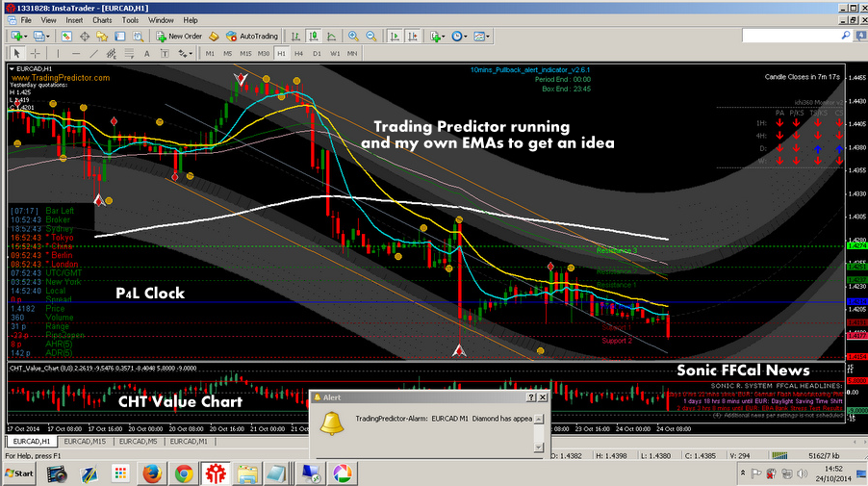Screen dimensions: 868x486
Task: Open the File menu
Action: (26, 20)
